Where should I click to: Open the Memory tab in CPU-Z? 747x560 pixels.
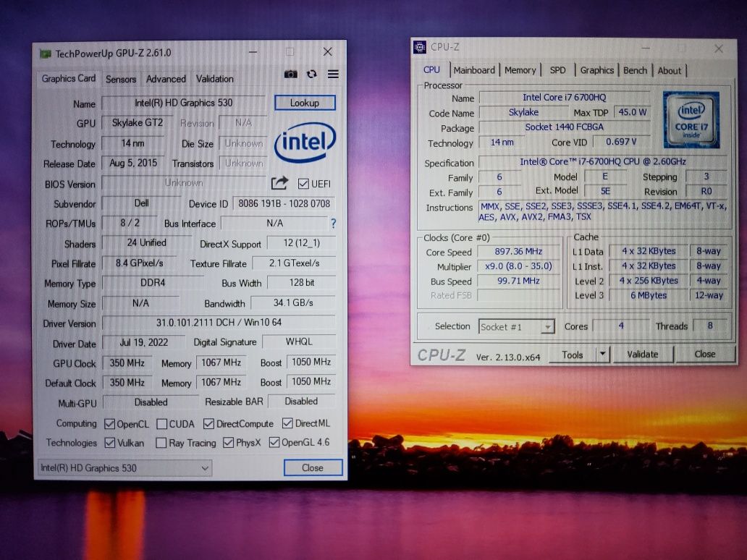(x=520, y=70)
